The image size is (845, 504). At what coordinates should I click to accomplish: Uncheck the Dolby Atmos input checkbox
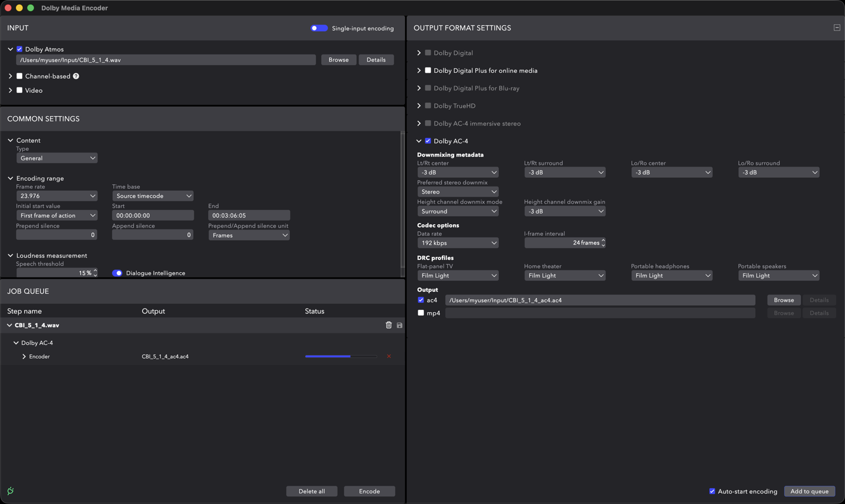[x=19, y=49]
